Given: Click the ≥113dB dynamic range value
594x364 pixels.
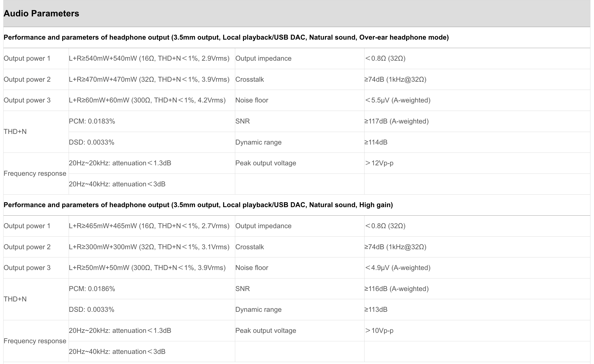Looking at the screenshot, I should [x=376, y=310].
